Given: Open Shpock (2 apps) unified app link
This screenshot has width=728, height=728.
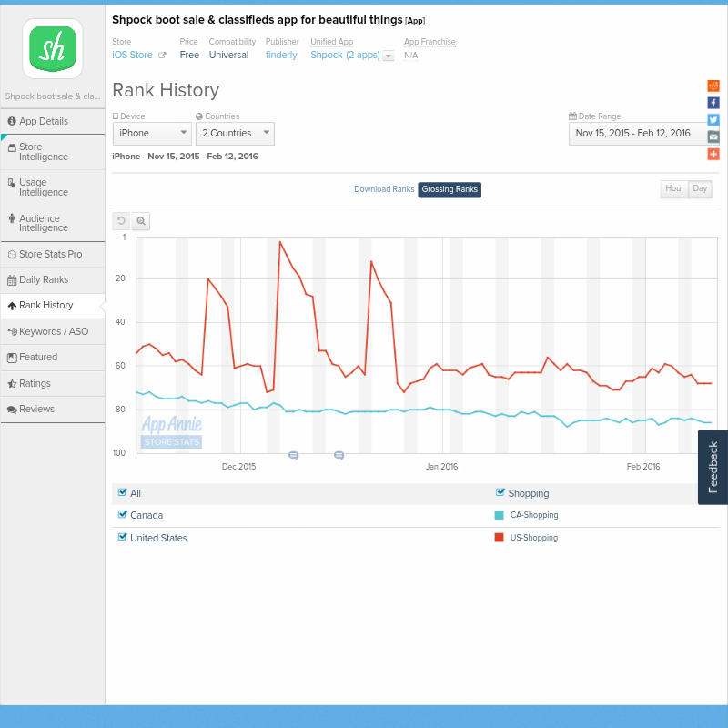Looking at the screenshot, I should (345, 55).
